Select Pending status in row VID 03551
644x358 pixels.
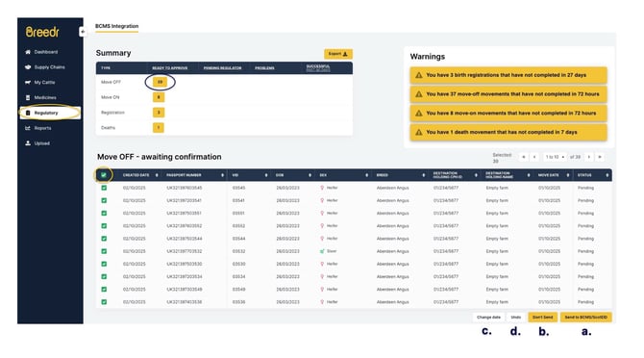pyautogui.click(x=585, y=214)
